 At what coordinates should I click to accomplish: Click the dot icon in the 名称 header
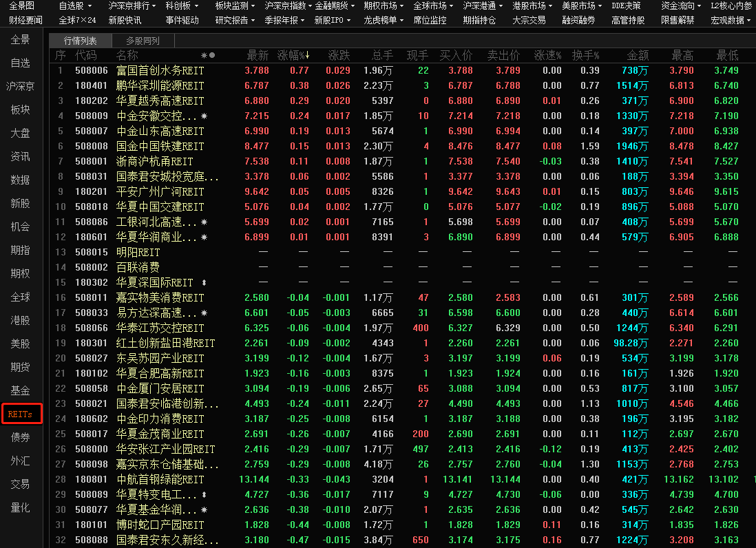212,56
